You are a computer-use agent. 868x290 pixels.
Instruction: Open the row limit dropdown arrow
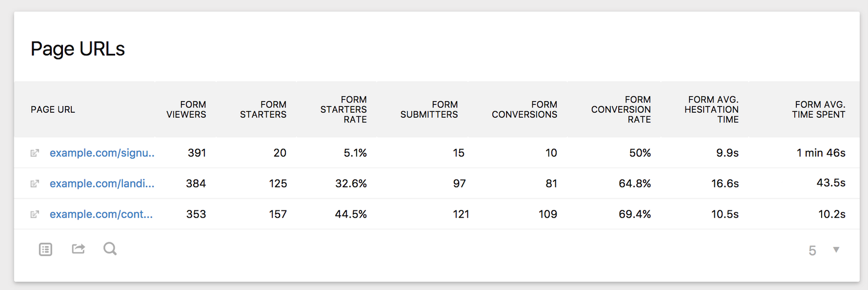[836, 250]
